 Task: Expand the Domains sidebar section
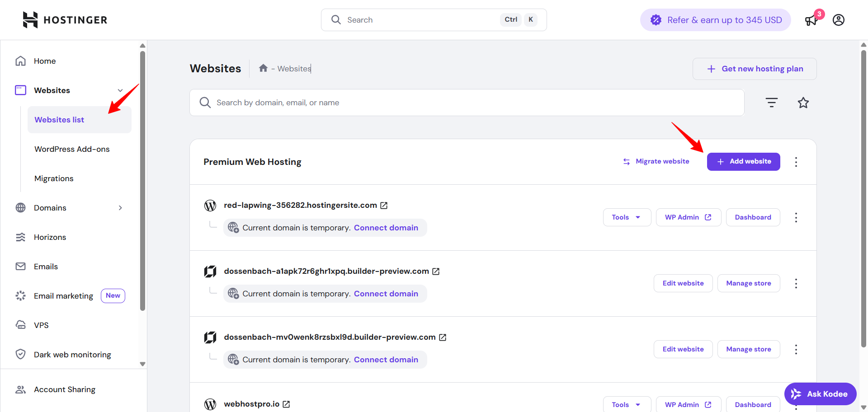pos(120,207)
